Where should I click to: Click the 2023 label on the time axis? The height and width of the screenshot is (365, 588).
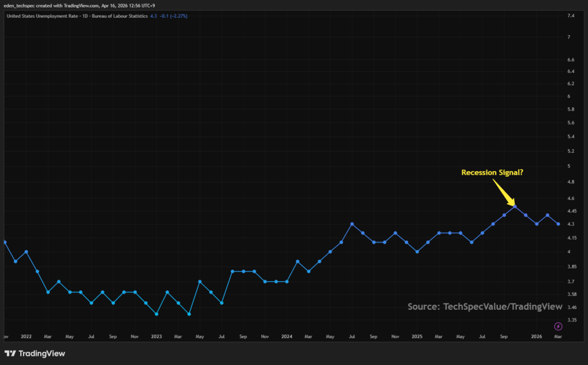156,336
